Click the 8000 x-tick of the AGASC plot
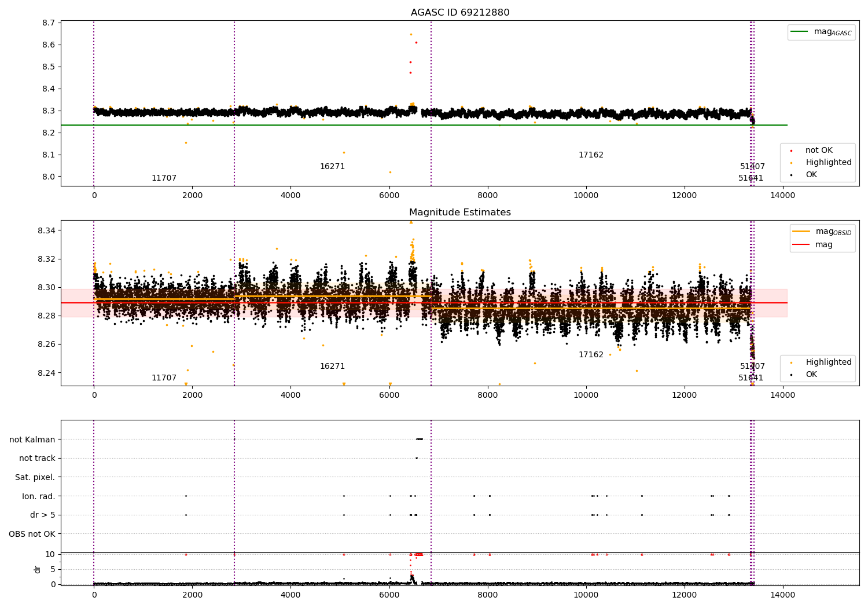The height and width of the screenshot is (608, 868). pyautogui.click(x=488, y=195)
